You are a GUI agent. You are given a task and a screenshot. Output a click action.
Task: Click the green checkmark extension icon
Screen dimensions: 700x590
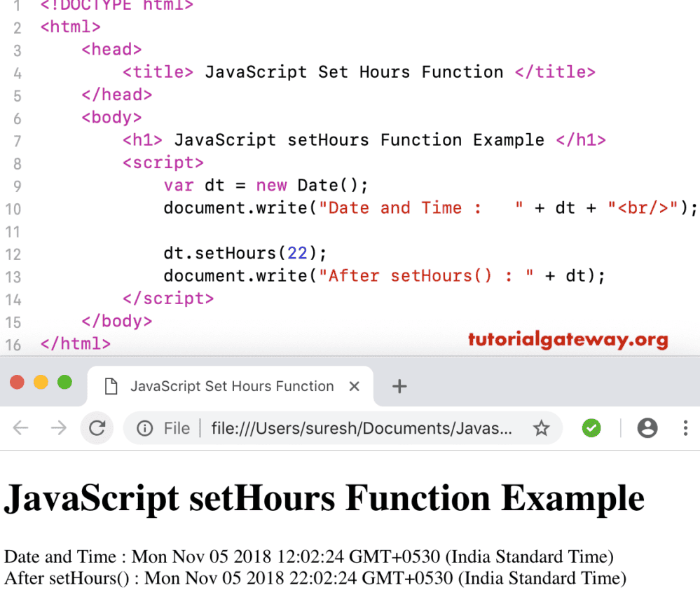[x=591, y=427]
